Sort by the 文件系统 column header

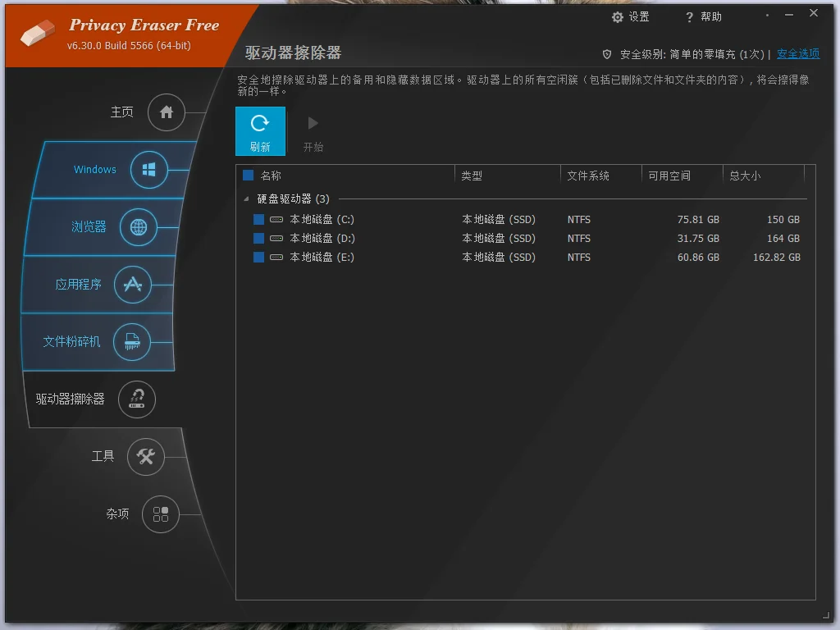point(587,176)
